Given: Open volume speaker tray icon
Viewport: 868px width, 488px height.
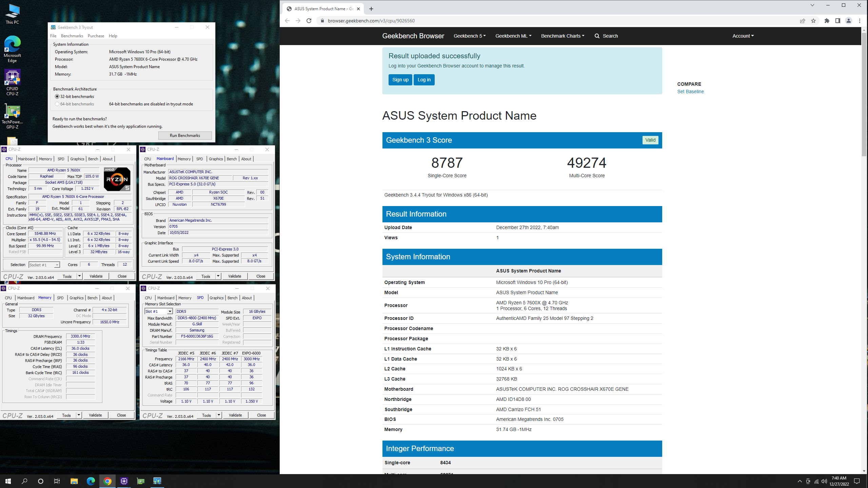Looking at the screenshot, I should pyautogui.click(x=824, y=481).
